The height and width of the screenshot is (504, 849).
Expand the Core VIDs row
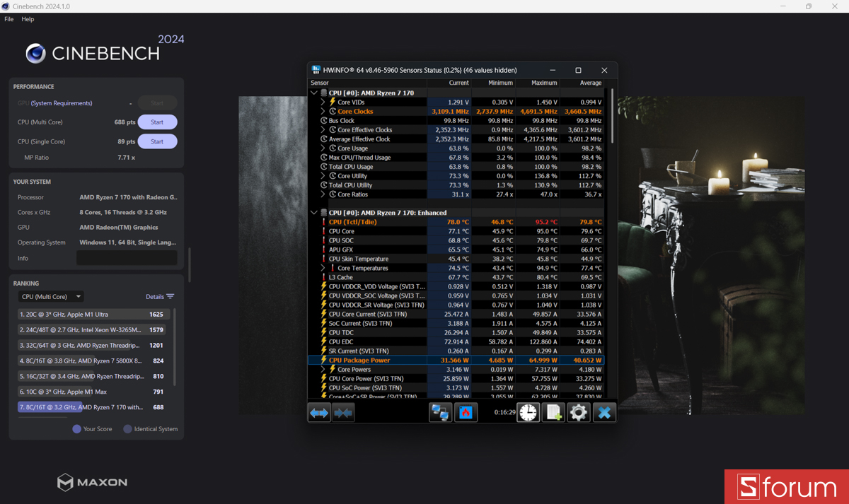pos(323,102)
